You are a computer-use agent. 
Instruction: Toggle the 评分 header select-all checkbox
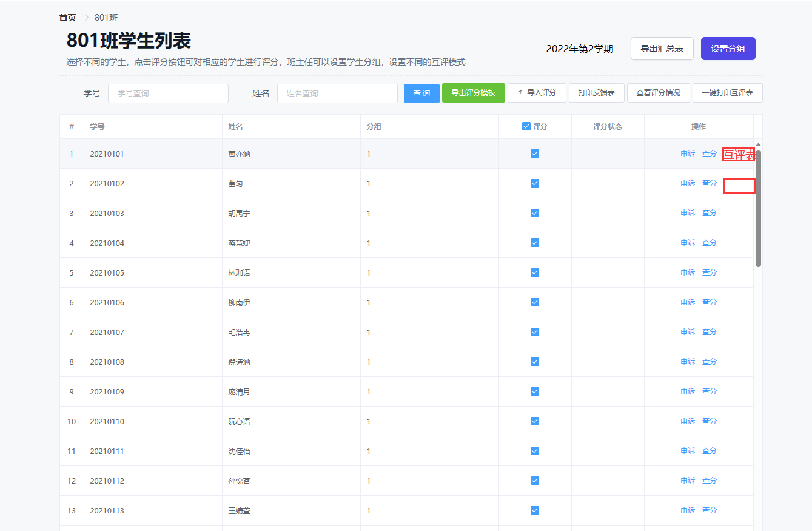(526, 126)
